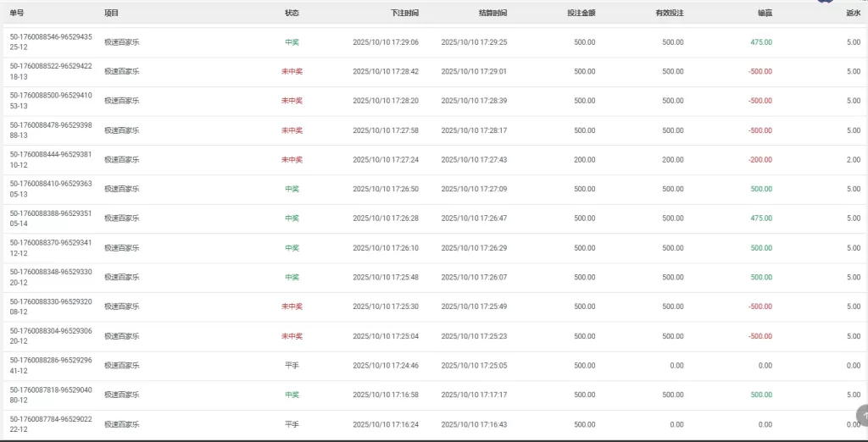Click the 结算时间 column header
This screenshot has height=442, width=868.
pyautogui.click(x=492, y=14)
